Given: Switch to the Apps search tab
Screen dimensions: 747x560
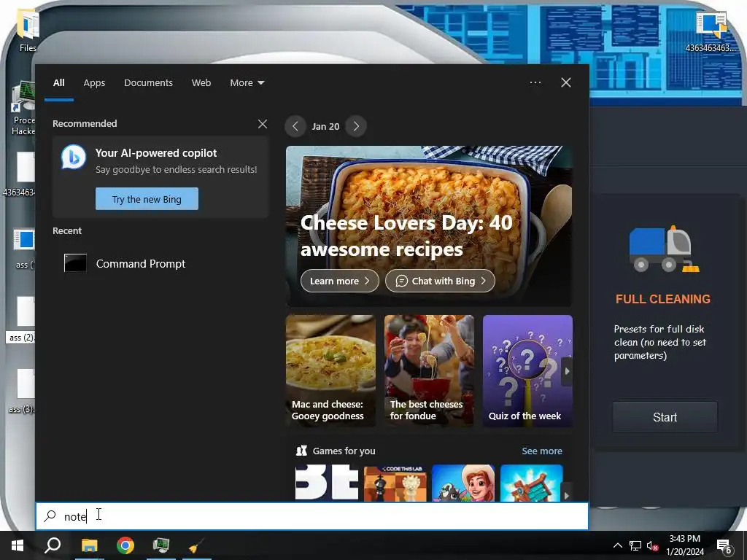Looking at the screenshot, I should pos(94,83).
